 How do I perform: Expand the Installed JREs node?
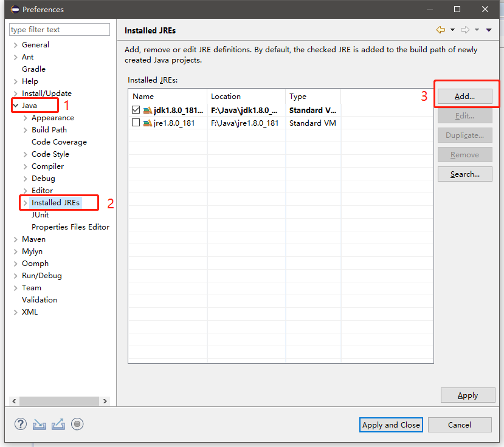tap(25, 203)
